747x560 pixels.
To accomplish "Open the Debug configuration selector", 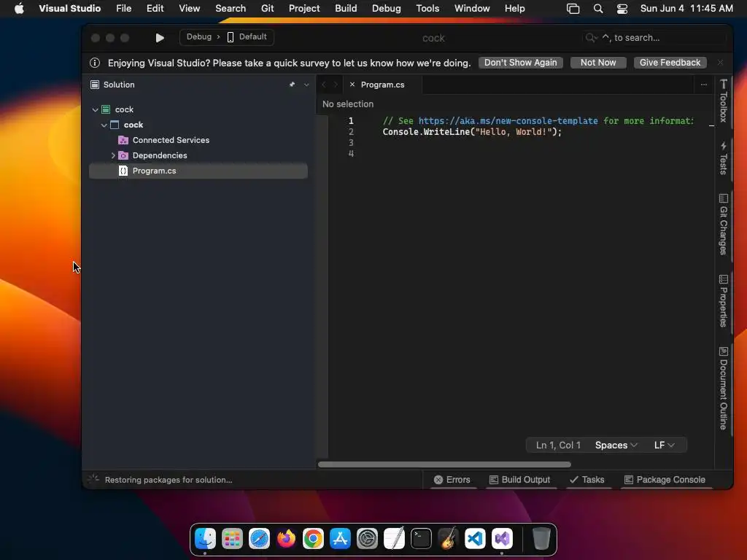I will (x=198, y=36).
